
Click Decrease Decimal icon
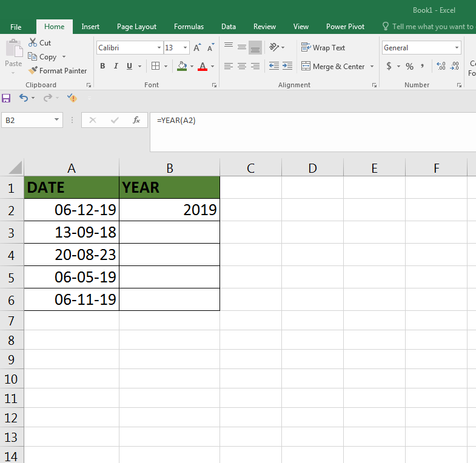(x=454, y=66)
